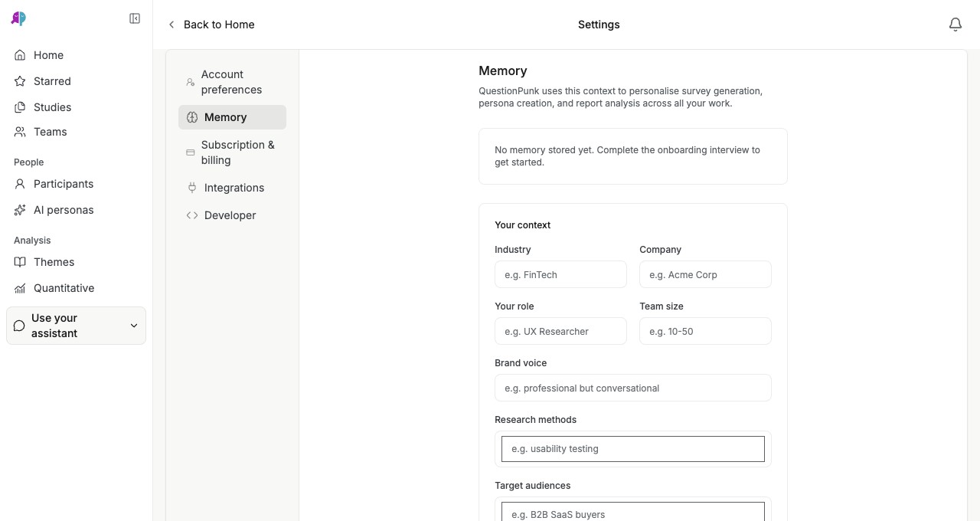Viewport: 980px width, 521px height.
Task: Click the Settings page title
Action: click(x=599, y=25)
